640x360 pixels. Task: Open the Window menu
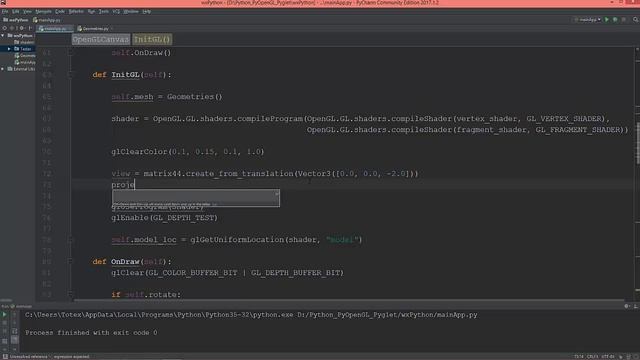131,11
